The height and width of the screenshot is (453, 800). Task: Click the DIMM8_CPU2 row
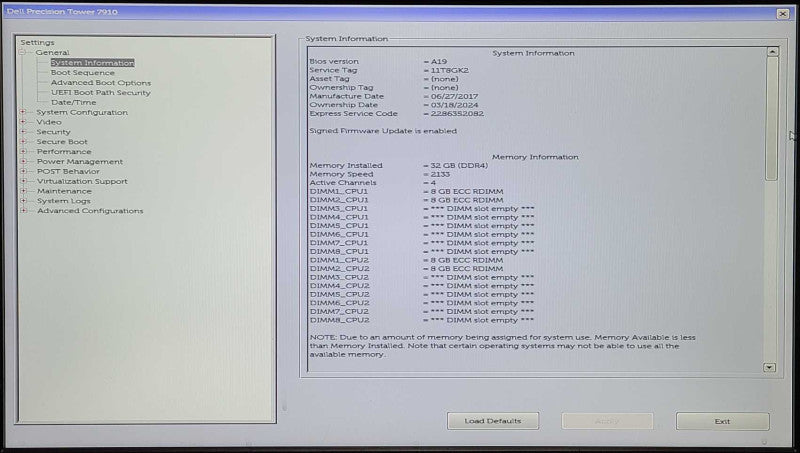coord(422,320)
